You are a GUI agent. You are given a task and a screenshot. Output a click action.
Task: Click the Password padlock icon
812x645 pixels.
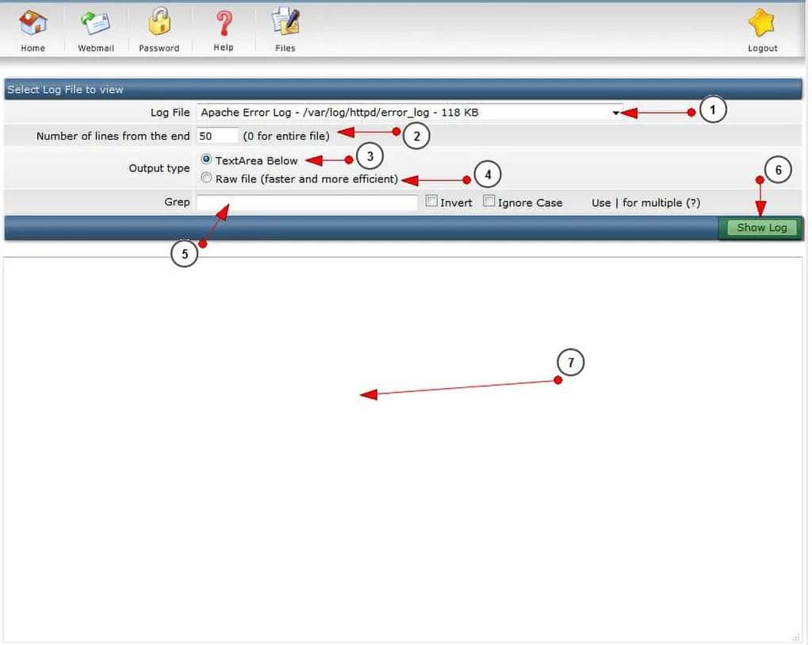tap(159, 21)
